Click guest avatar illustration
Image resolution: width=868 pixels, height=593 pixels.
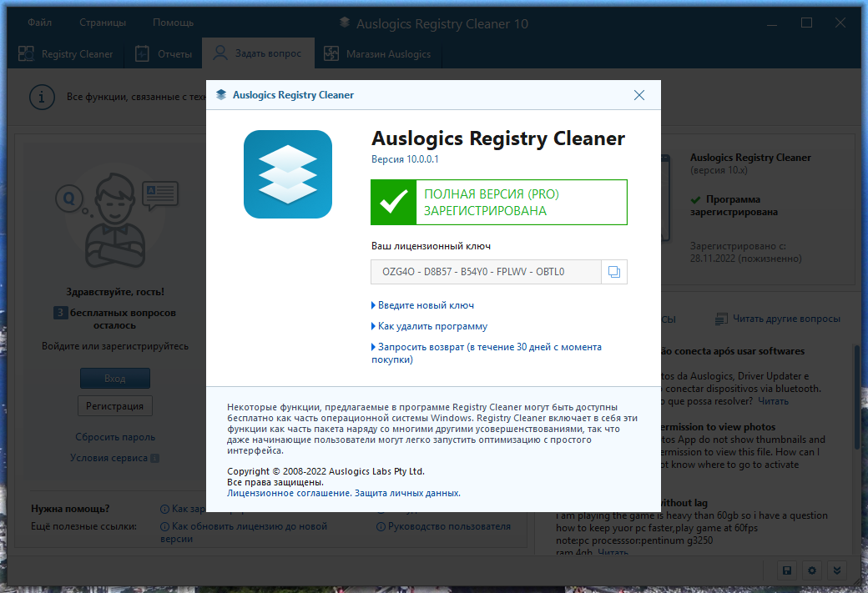coord(115,220)
